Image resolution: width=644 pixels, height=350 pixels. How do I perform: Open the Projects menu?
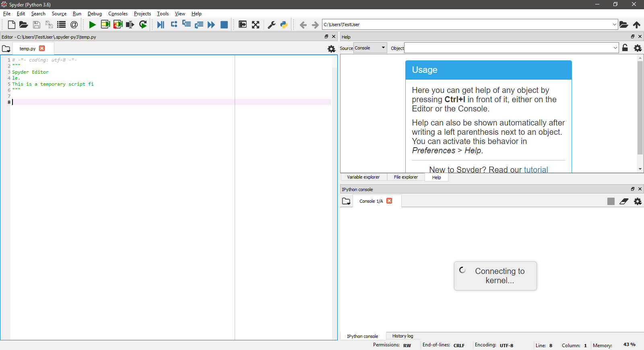[x=142, y=14]
